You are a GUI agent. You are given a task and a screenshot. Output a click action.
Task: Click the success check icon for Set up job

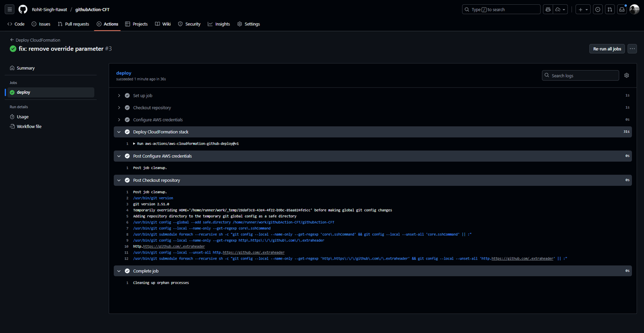(x=127, y=95)
